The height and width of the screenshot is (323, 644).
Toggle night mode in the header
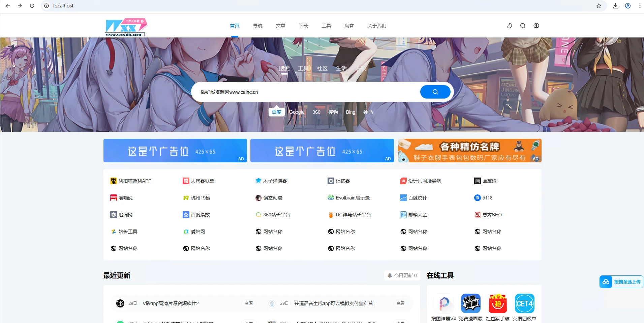pyautogui.click(x=510, y=25)
